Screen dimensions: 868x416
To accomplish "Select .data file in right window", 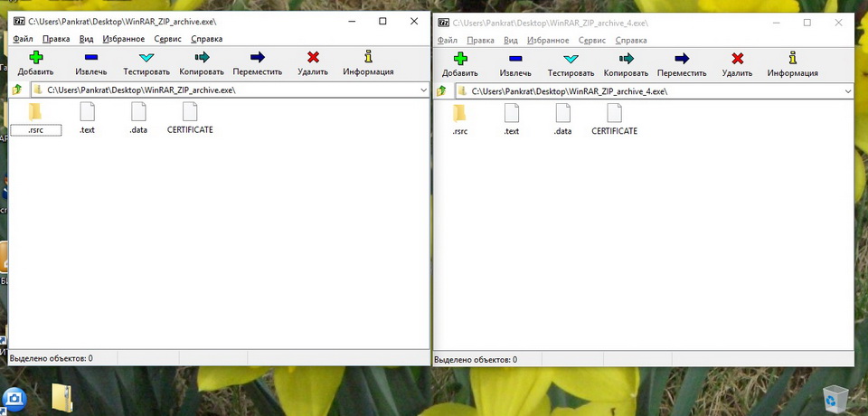I will coord(563,119).
